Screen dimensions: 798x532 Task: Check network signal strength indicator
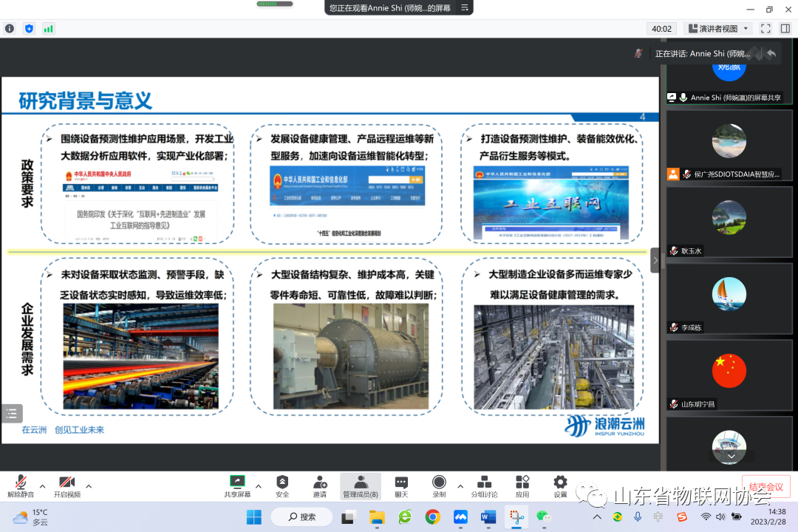[x=49, y=29]
